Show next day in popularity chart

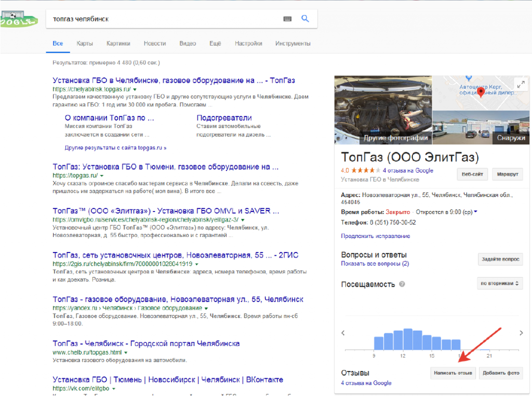pos(521,333)
